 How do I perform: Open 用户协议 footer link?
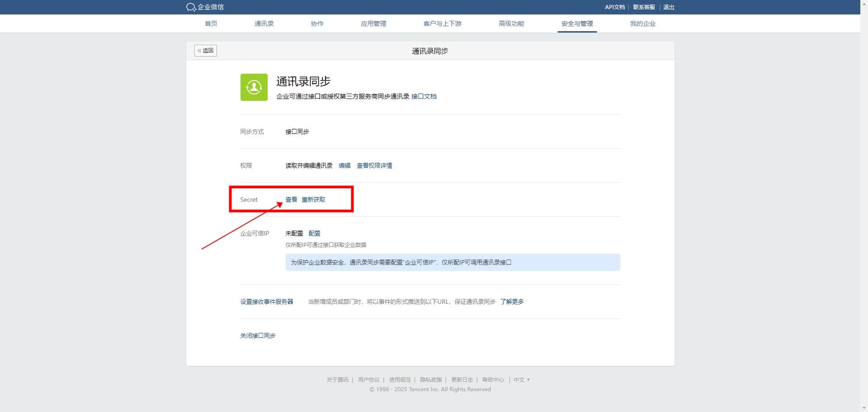tap(369, 380)
